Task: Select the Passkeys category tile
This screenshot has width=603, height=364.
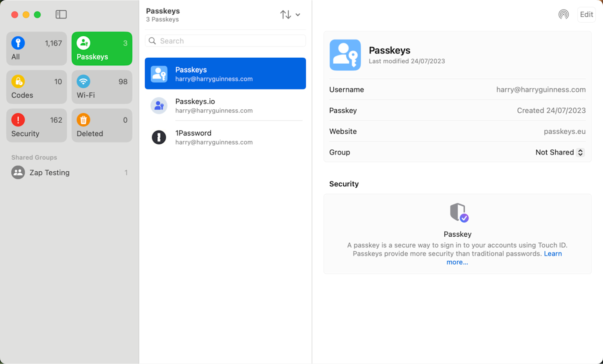Action: point(102,49)
